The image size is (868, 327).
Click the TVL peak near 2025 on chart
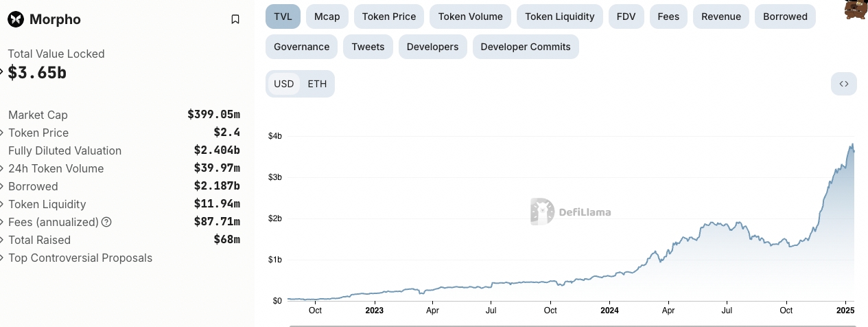[852, 144]
